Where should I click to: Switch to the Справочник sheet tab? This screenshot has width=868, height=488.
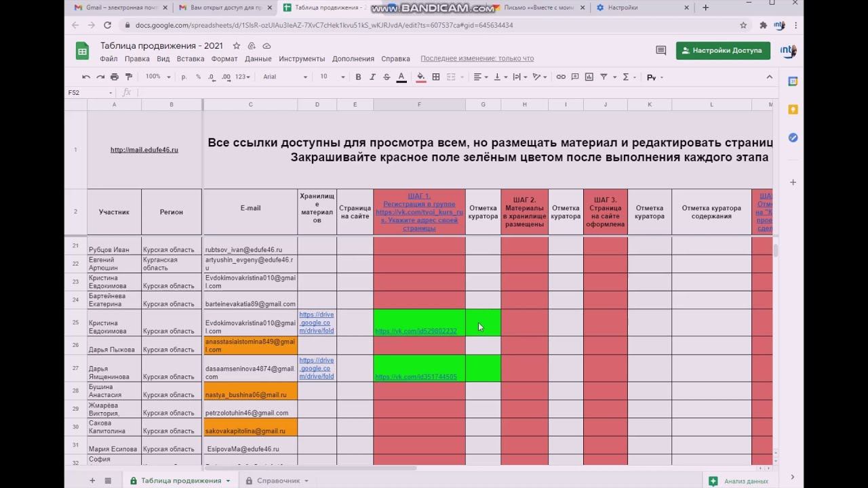coord(279,481)
